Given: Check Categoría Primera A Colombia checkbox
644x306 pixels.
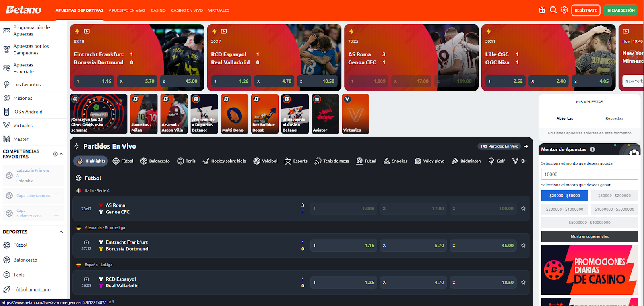Looking at the screenshot, I should [x=56, y=176].
